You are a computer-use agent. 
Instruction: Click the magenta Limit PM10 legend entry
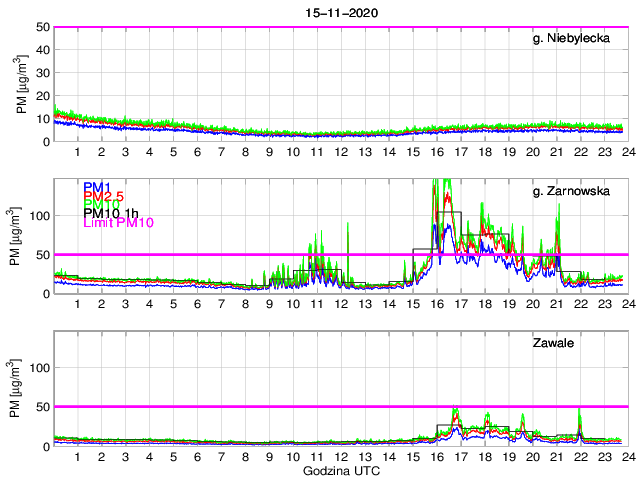coord(117,223)
